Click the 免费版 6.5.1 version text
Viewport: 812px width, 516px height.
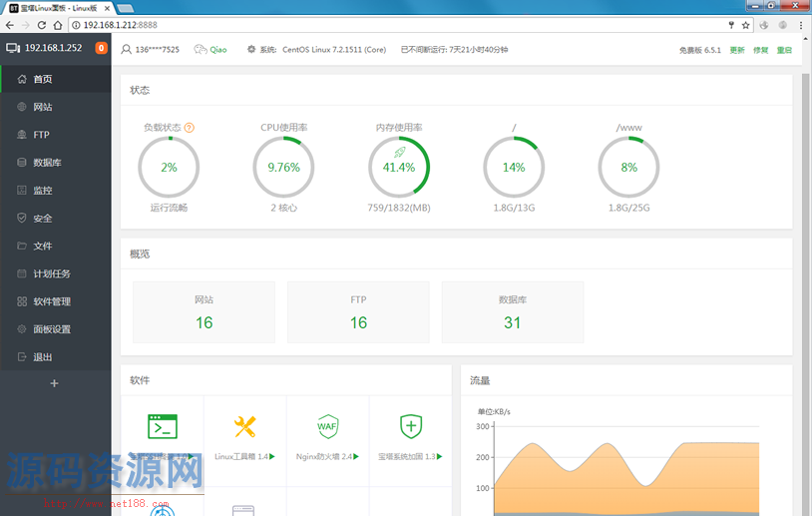coord(700,50)
